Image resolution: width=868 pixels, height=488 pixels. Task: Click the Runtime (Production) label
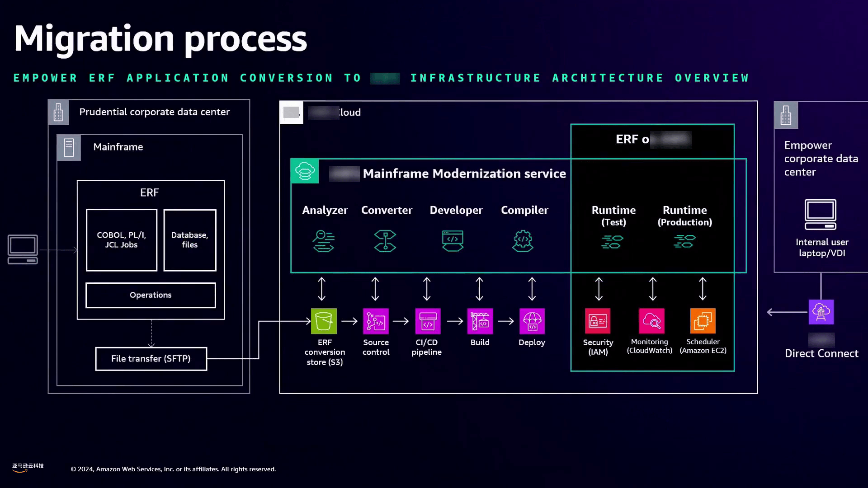[685, 216]
